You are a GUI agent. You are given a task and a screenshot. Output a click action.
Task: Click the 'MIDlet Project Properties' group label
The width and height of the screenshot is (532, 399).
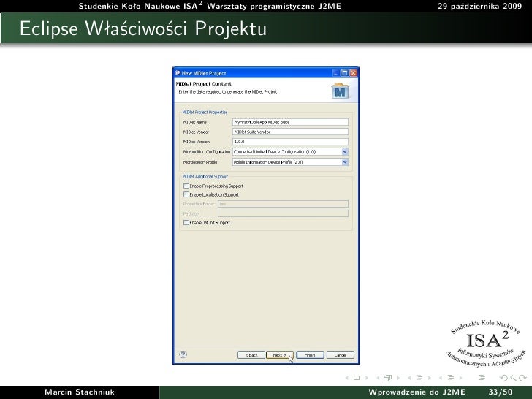[205, 113]
